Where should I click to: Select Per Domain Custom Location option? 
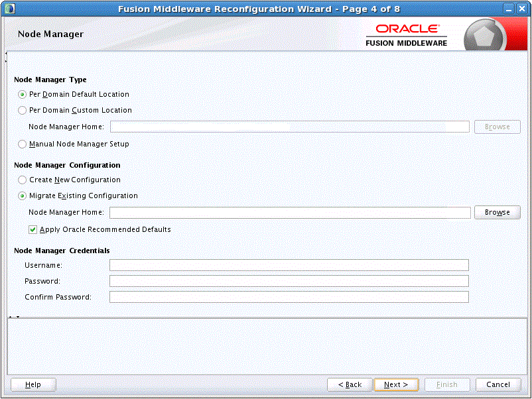pyautogui.click(x=22, y=110)
